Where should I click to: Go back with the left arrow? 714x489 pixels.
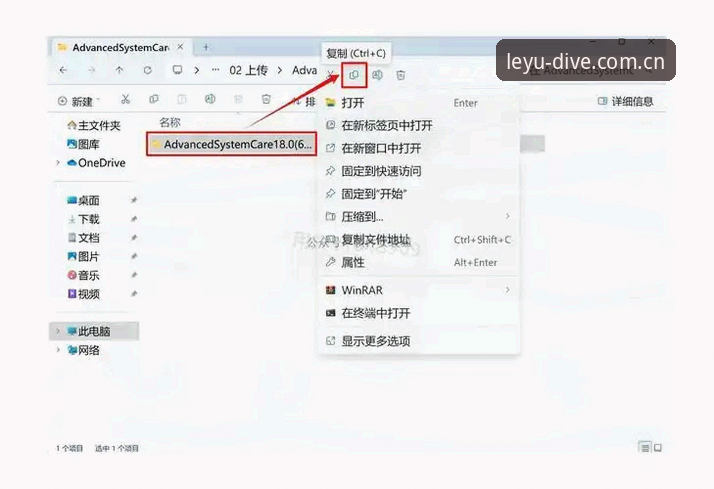coord(63,70)
